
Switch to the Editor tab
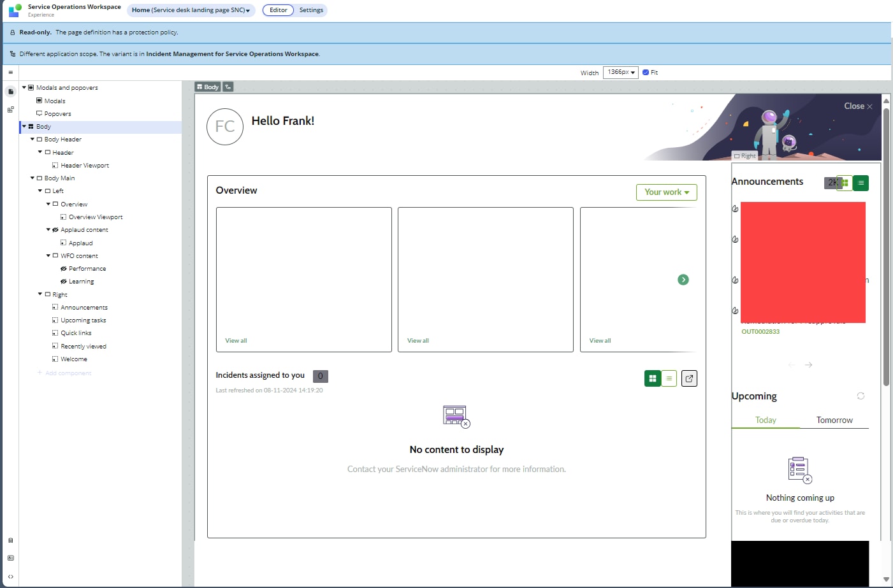click(279, 10)
